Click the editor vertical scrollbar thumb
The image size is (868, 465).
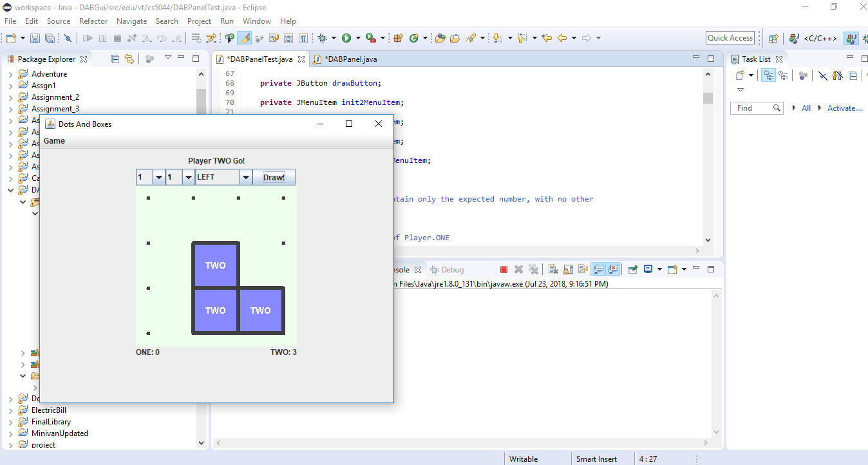[708, 98]
